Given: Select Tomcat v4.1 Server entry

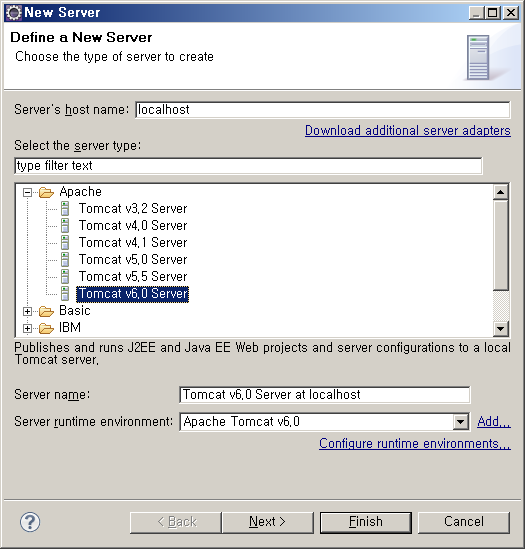Looking at the screenshot, I should coord(133,242).
